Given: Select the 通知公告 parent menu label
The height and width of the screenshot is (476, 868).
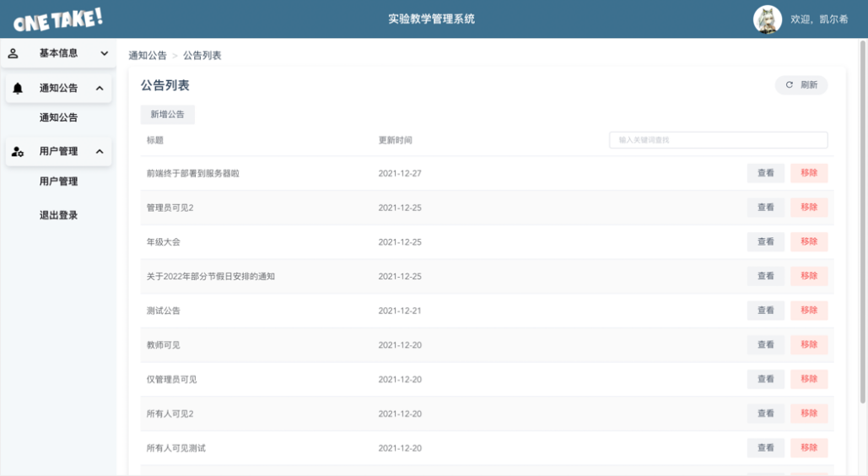Looking at the screenshot, I should (58, 88).
